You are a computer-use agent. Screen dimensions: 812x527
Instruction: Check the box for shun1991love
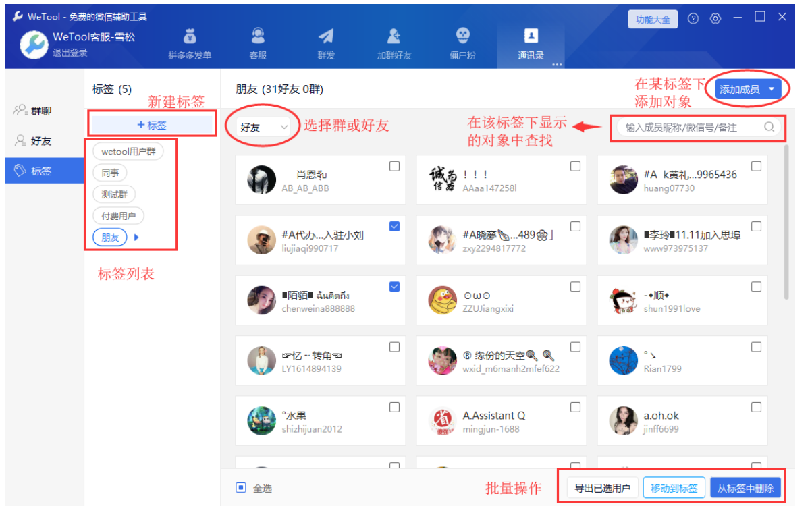(x=757, y=287)
